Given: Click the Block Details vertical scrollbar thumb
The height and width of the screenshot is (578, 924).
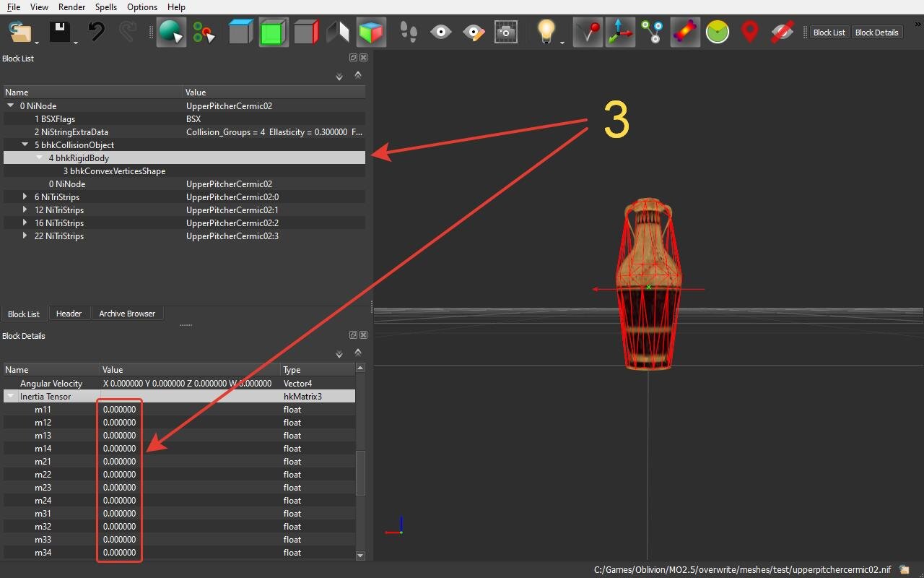Looking at the screenshot, I should pyautogui.click(x=360, y=473).
